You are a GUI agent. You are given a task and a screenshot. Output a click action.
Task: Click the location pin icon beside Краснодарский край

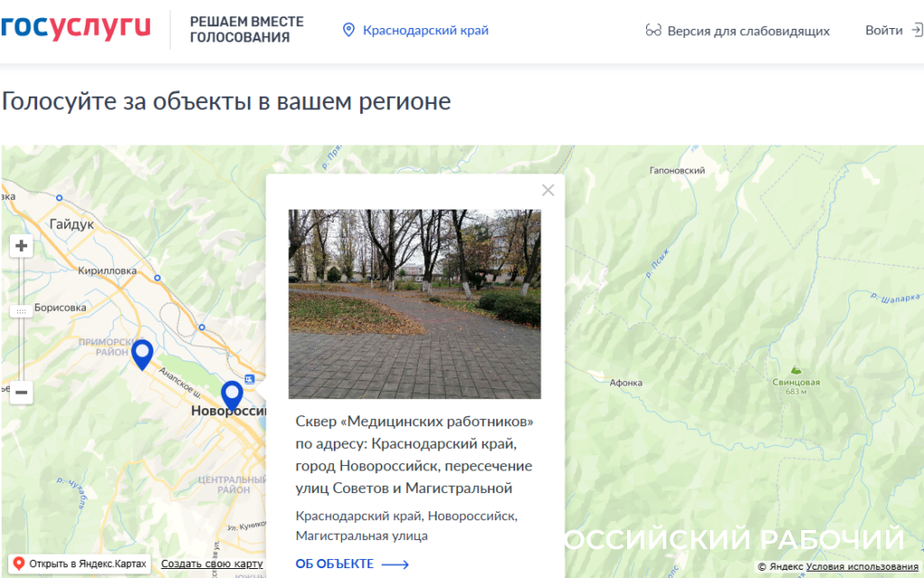pos(348,31)
